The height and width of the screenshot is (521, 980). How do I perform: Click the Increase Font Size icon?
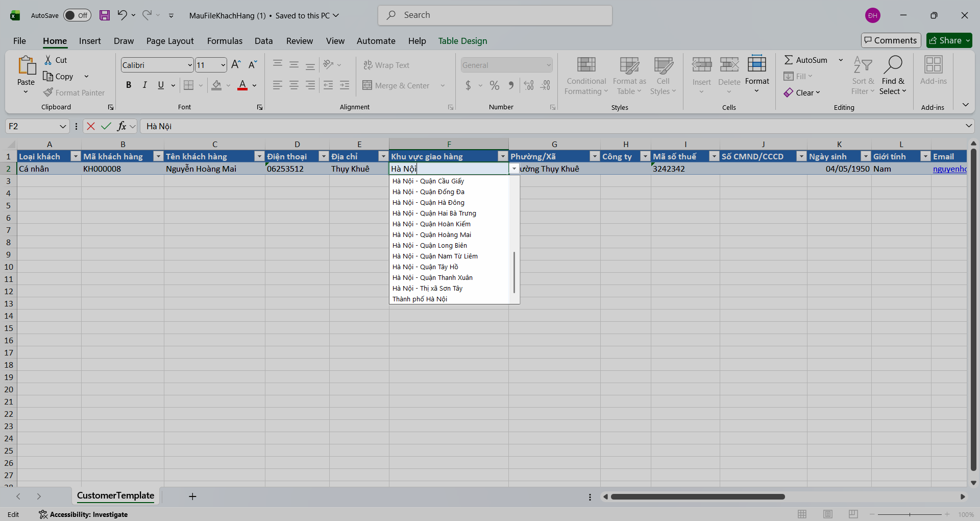coord(236,65)
